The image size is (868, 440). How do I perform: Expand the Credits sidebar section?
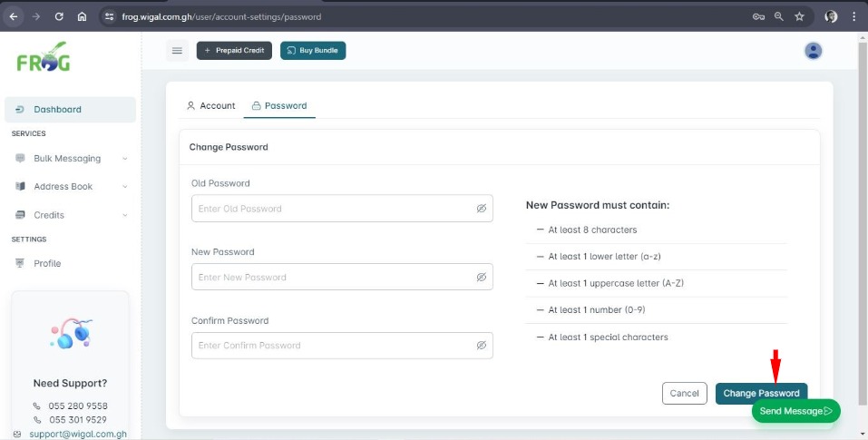pos(70,215)
